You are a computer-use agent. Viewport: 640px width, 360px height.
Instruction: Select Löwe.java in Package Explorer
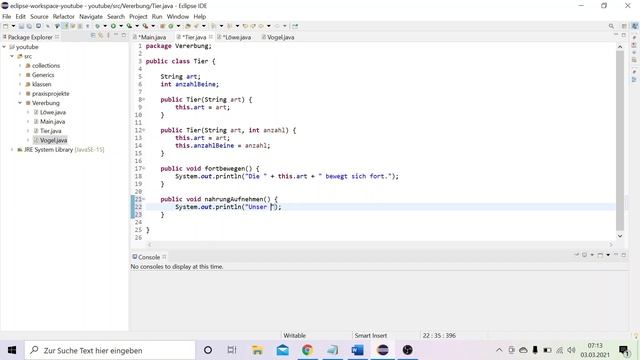pyautogui.click(x=53, y=112)
